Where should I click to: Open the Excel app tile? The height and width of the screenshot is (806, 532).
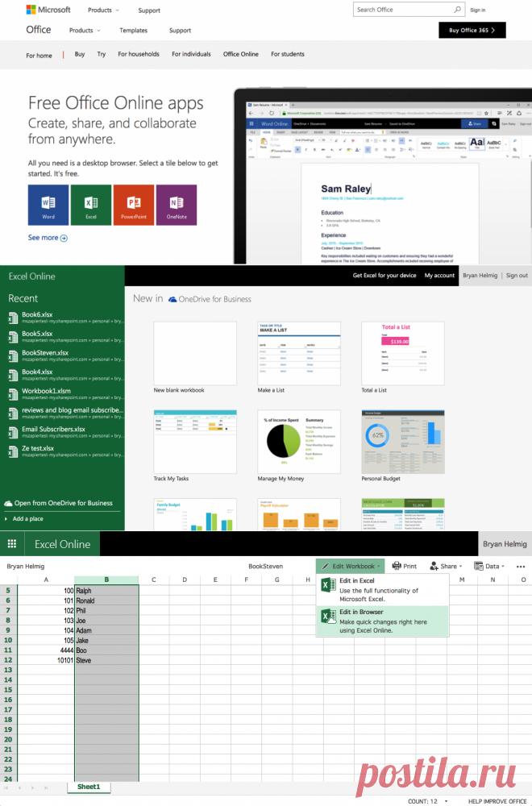pos(91,205)
